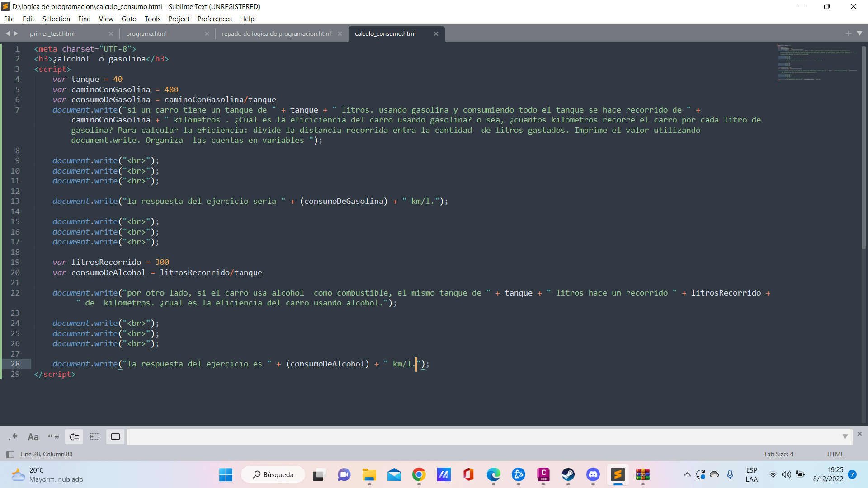868x488 pixels.
Task: Launch Google Chrome from taskbar
Action: [419, 474]
